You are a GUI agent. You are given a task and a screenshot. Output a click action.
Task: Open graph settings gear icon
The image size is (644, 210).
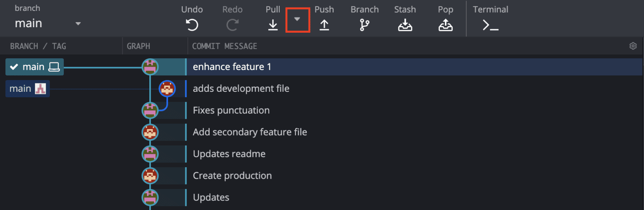(x=633, y=46)
